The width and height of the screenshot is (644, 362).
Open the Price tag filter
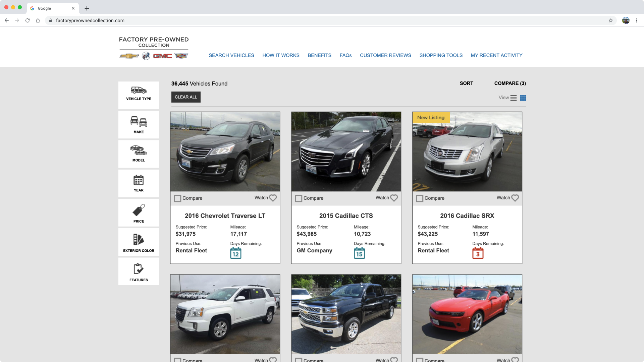pyautogui.click(x=139, y=210)
